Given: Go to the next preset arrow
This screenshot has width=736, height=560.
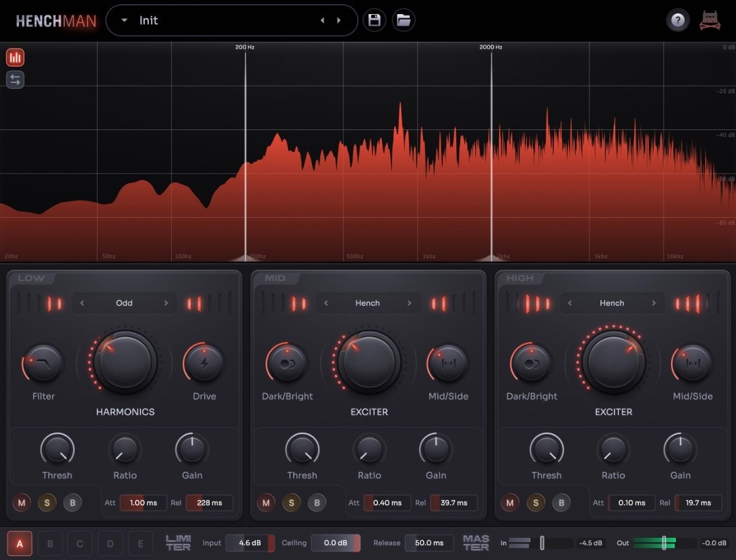Looking at the screenshot, I should pyautogui.click(x=339, y=20).
